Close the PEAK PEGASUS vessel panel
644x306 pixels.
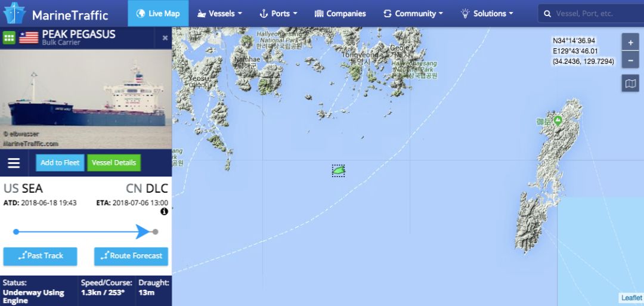tap(165, 38)
